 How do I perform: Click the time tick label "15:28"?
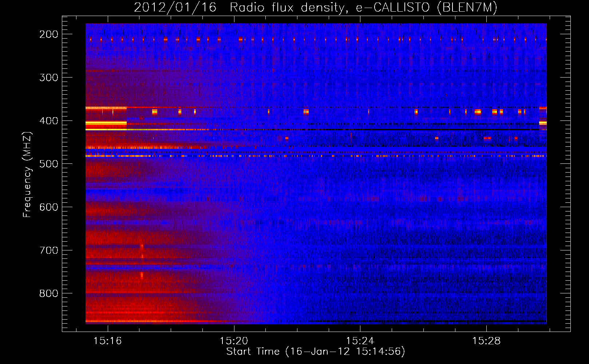click(486, 341)
